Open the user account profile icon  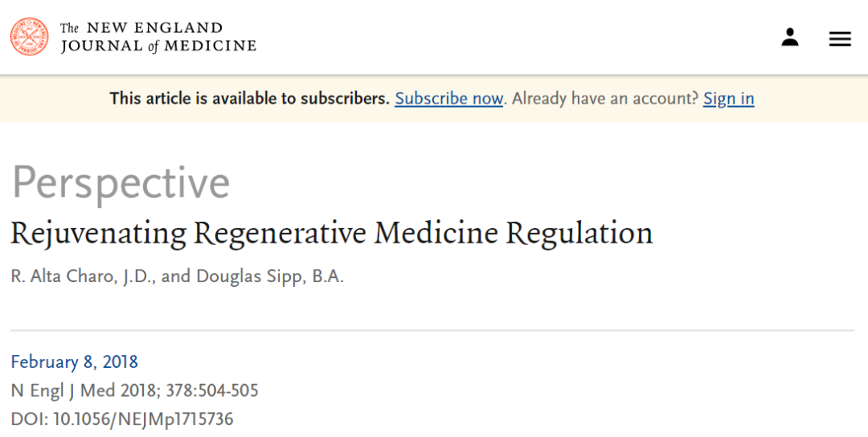[x=790, y=37]
